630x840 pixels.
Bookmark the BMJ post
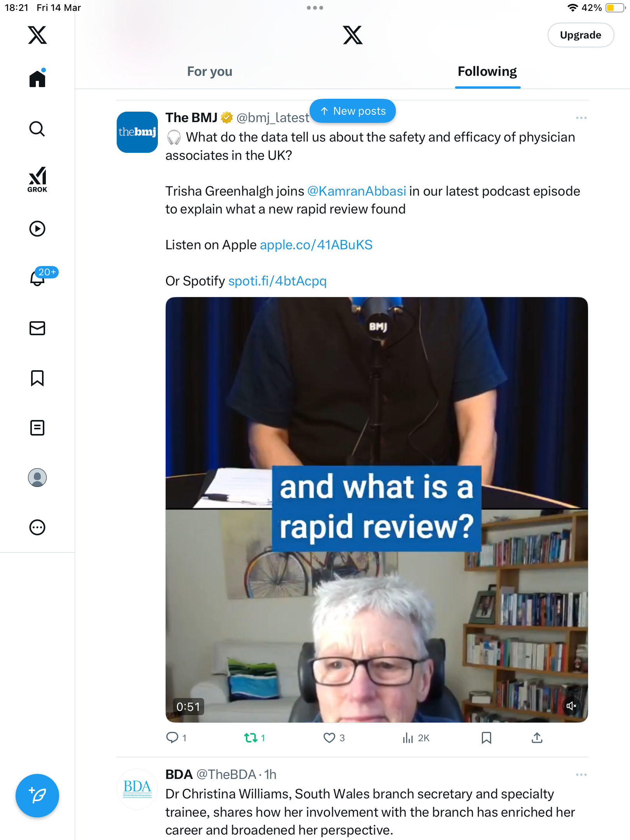click(486, 738)
